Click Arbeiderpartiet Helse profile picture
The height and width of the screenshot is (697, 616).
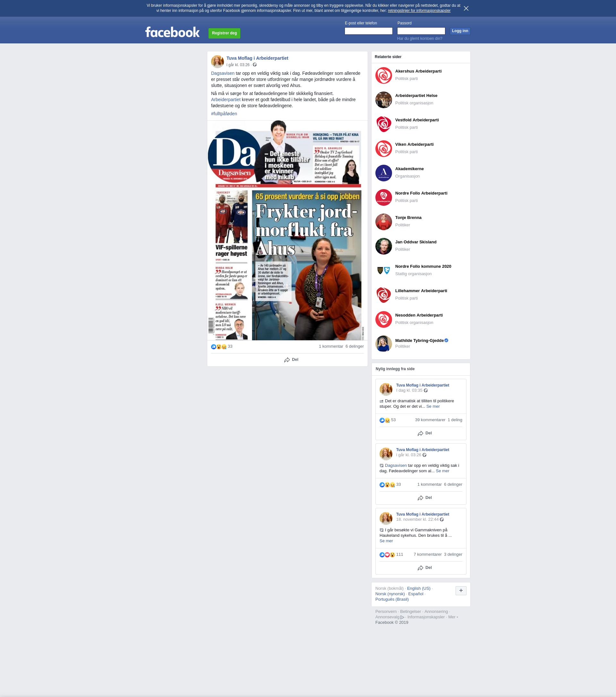383,100
